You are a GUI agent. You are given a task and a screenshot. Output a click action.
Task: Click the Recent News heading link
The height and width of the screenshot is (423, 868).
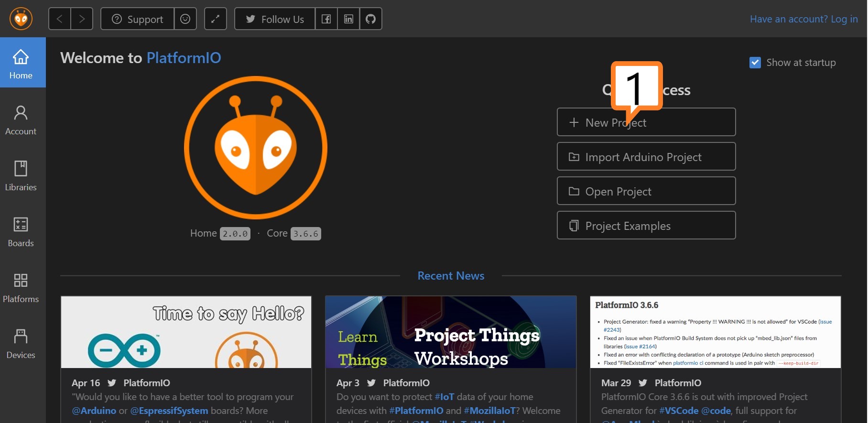(451, 276)
